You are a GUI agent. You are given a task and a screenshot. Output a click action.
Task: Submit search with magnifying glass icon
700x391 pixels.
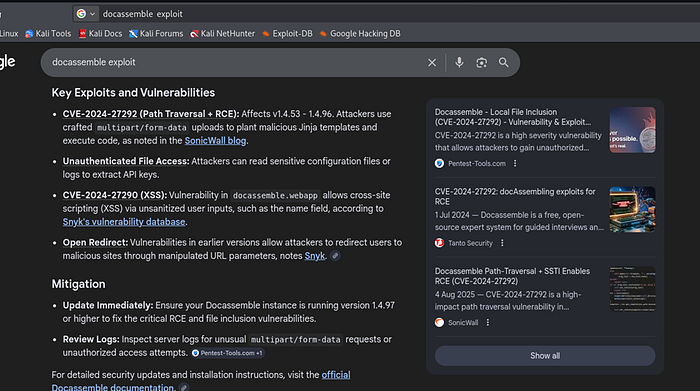tap(504, 62)
